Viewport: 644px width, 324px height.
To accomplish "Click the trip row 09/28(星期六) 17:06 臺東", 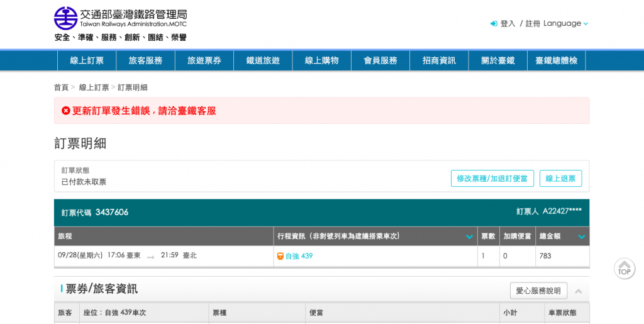I will tap(99, 255).
